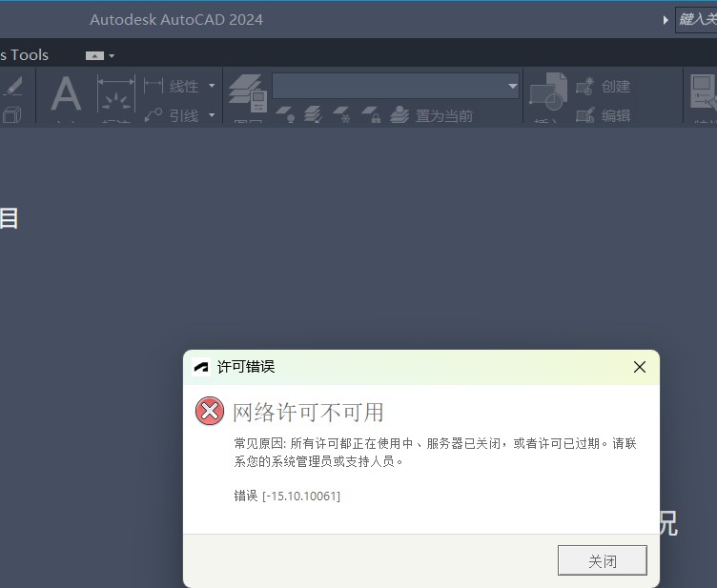The width and height of the screenshot is (717, 588).
Task: Click Make Current (置为当前) layer tool
Action: (431, 115)
